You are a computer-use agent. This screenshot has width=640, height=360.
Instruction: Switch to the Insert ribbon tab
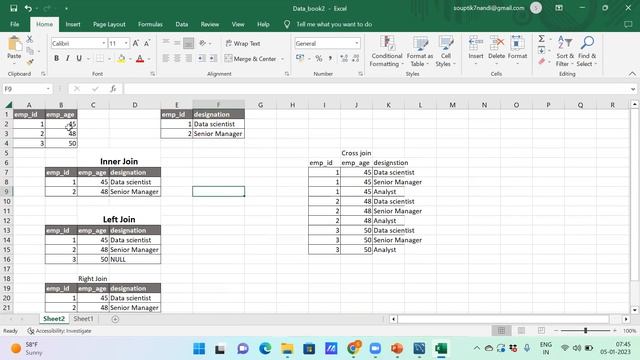point(73,24)
